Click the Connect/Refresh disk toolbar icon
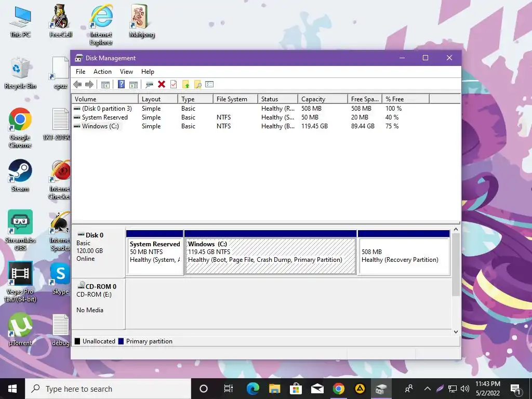The height and width of the screenshot is (399, 532). click(149, 85)
